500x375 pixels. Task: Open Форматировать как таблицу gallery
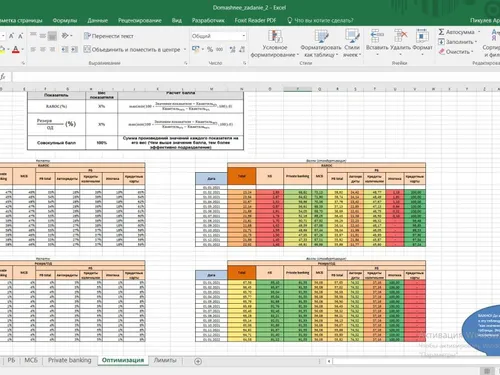(x=321, y=43)
